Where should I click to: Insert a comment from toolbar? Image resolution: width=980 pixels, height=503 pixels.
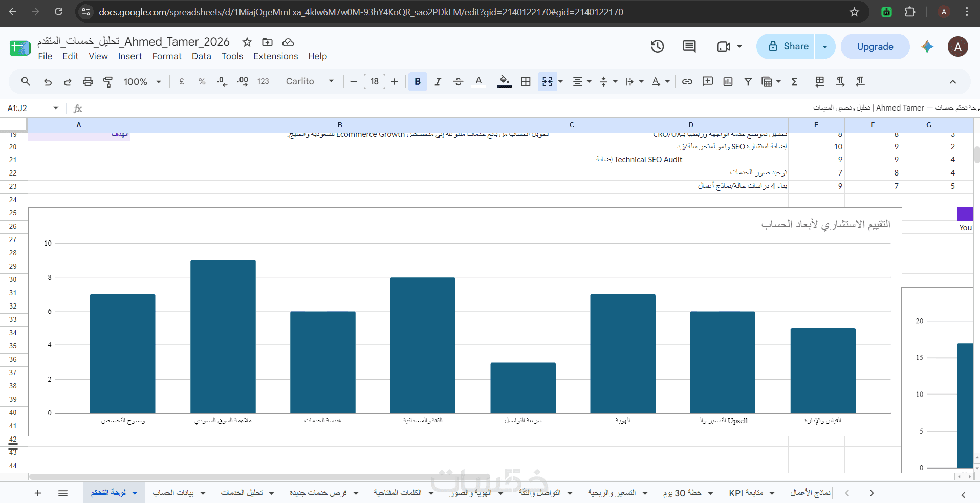coord(708,82)
